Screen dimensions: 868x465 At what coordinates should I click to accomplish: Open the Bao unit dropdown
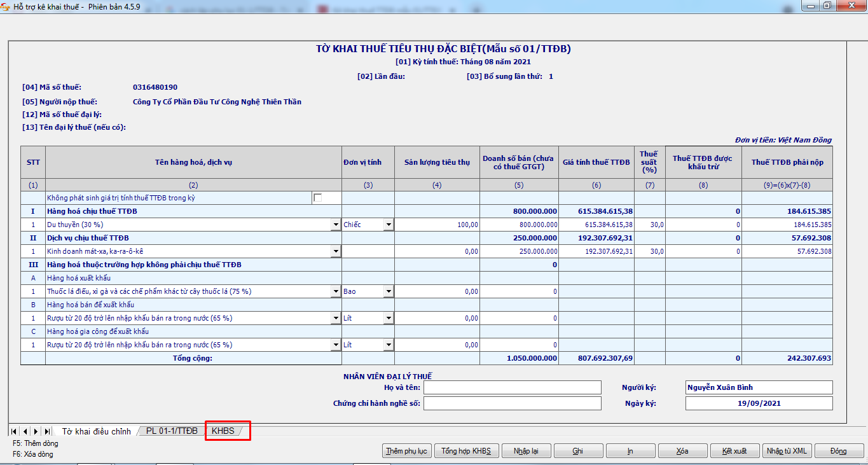coord(389,291)
